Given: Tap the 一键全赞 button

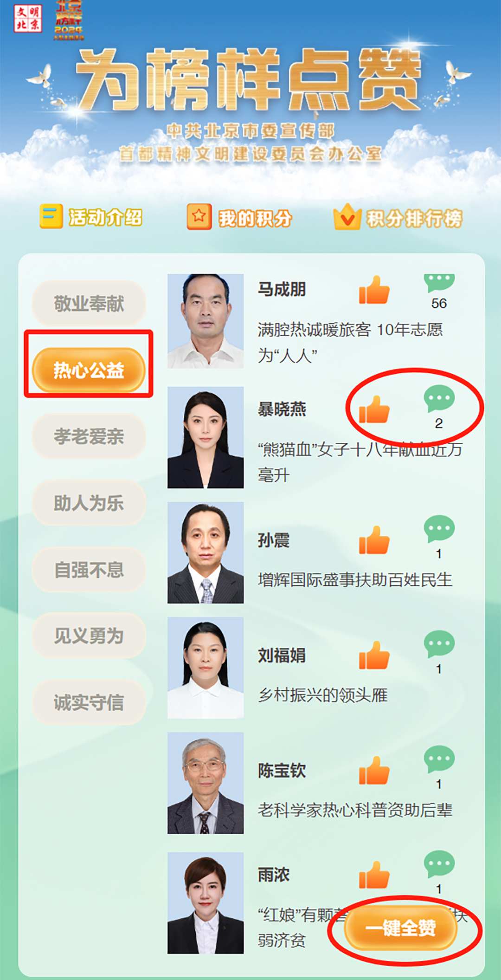Looking at the screenshot, I should point(400,928).
